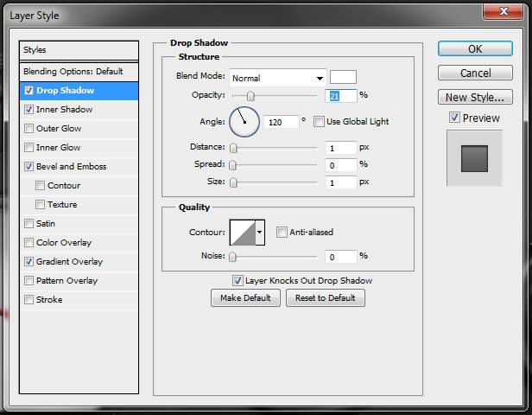
Task: Click the Reset to Default button
Action: click(326, 297)
